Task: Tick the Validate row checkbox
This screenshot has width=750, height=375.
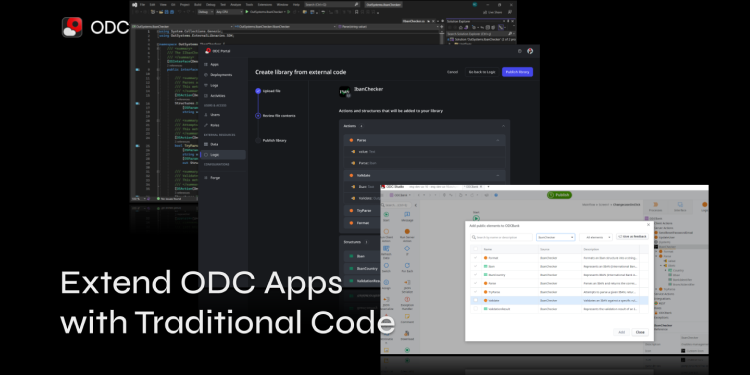Action: click(475, 300)
